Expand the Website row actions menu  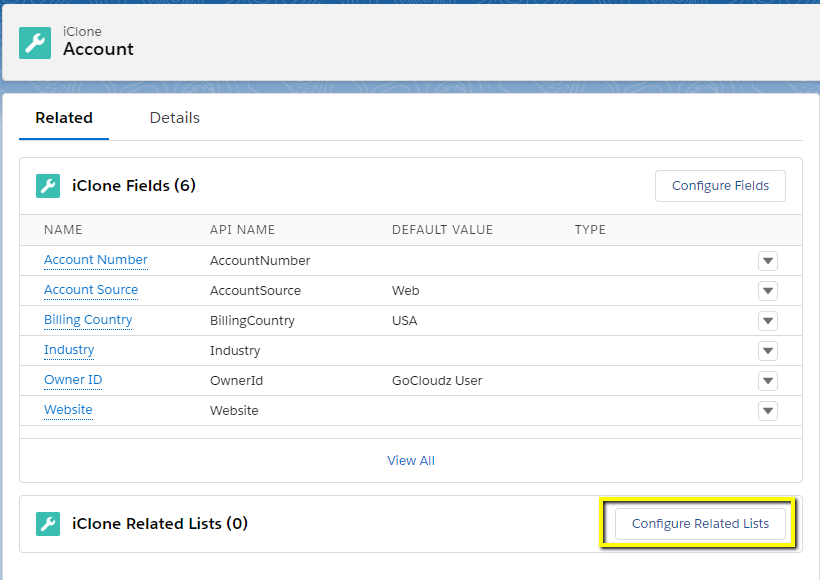768,411
